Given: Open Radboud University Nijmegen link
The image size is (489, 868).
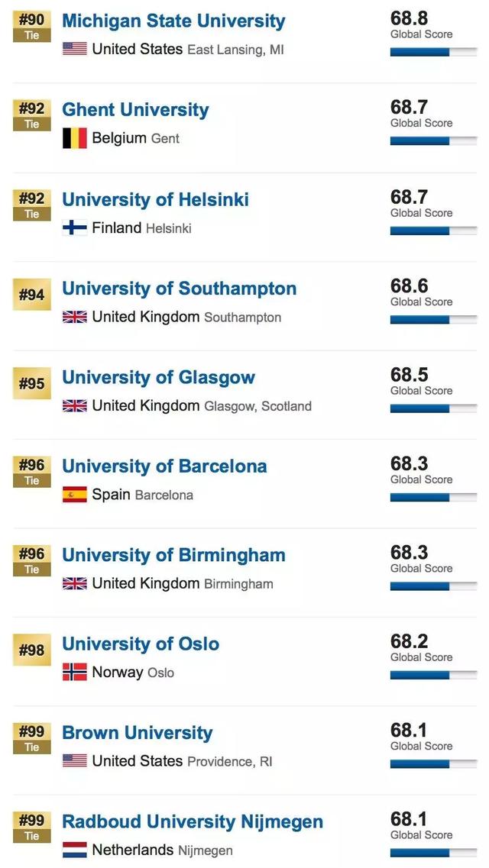Looking at the screenshot, I should pos(193,821).
